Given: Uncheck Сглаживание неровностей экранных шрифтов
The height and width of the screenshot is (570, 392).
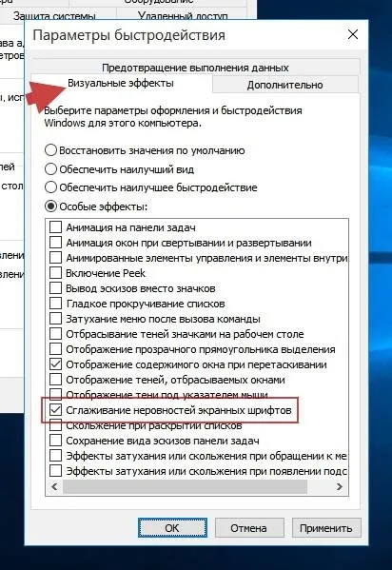Looking at the screenshot, I should (55, 410).
